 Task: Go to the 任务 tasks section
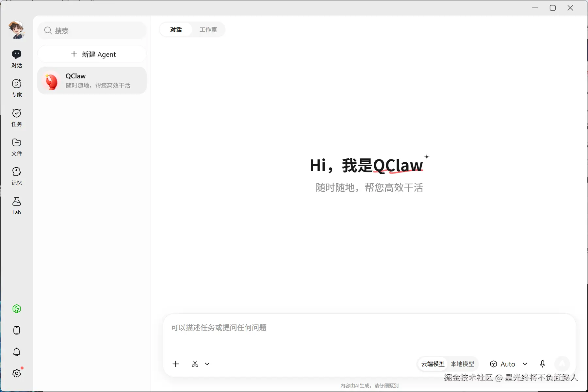click(17, 118)
